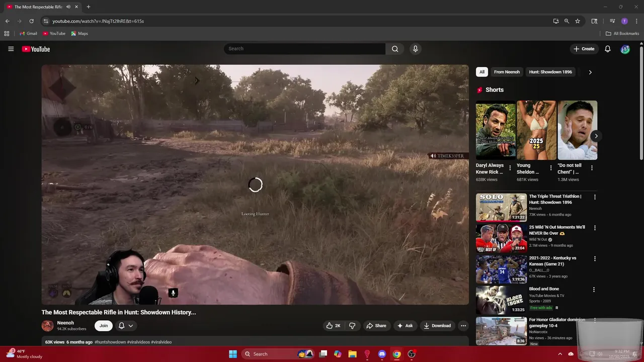Screen dimensions: 644x362
Task: Click the #huntshowdown hashtag
Action: click(110, 342)
